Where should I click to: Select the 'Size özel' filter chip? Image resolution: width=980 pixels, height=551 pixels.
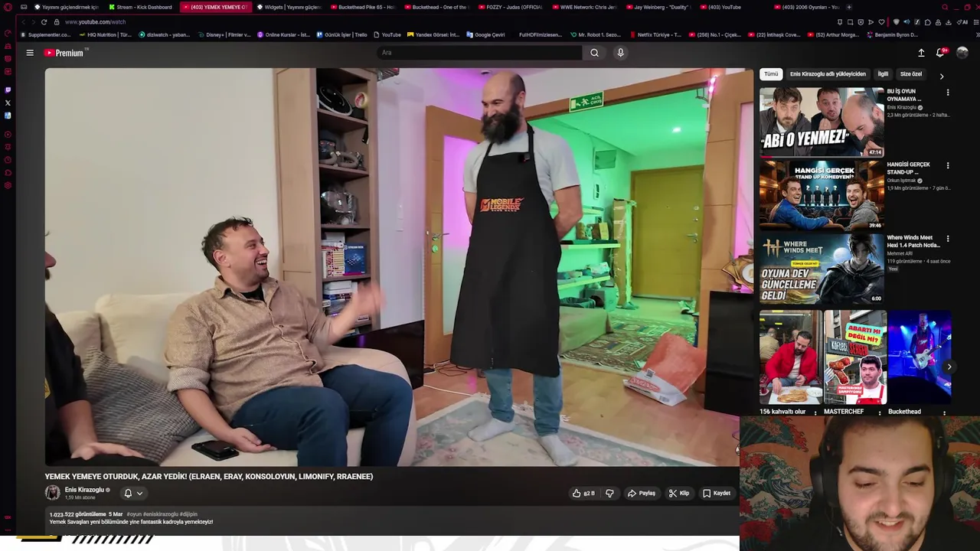pyautogui.click(x=911, y=74)
